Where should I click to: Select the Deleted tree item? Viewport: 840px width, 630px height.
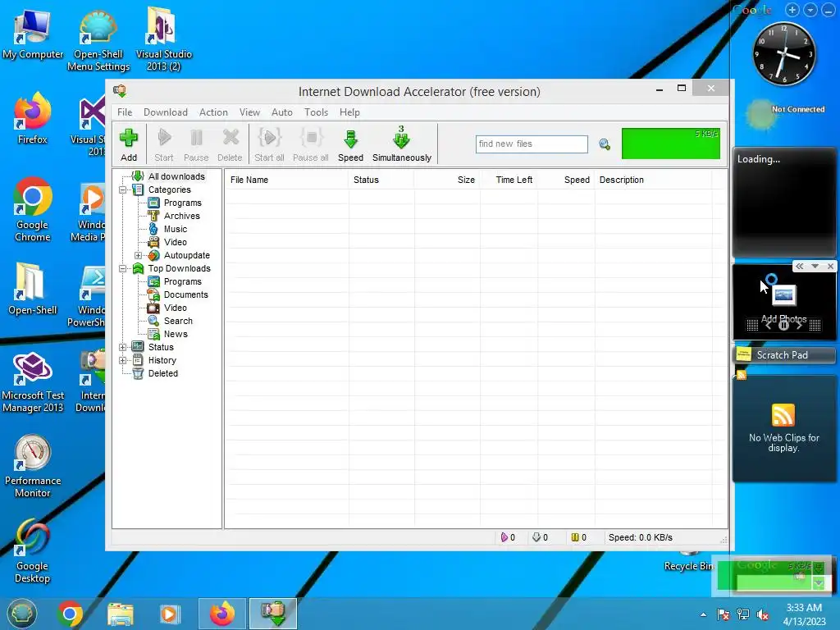click(x=163, y=373)
